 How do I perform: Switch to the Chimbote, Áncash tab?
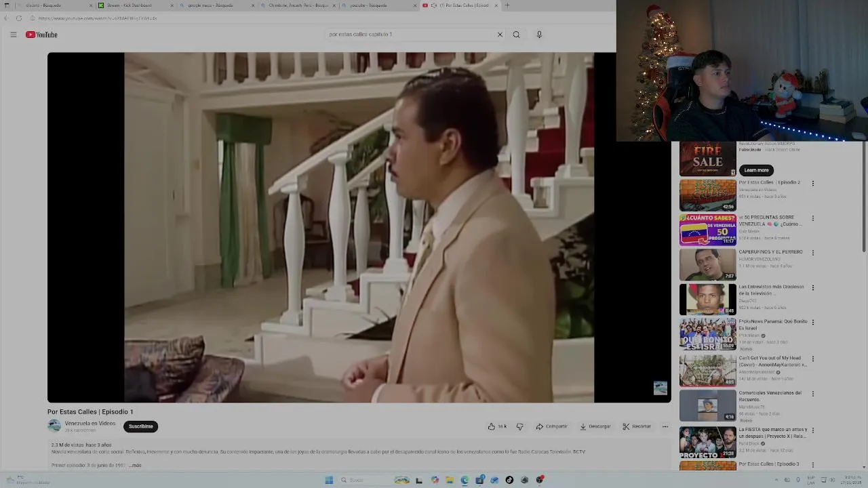[297, 5]
